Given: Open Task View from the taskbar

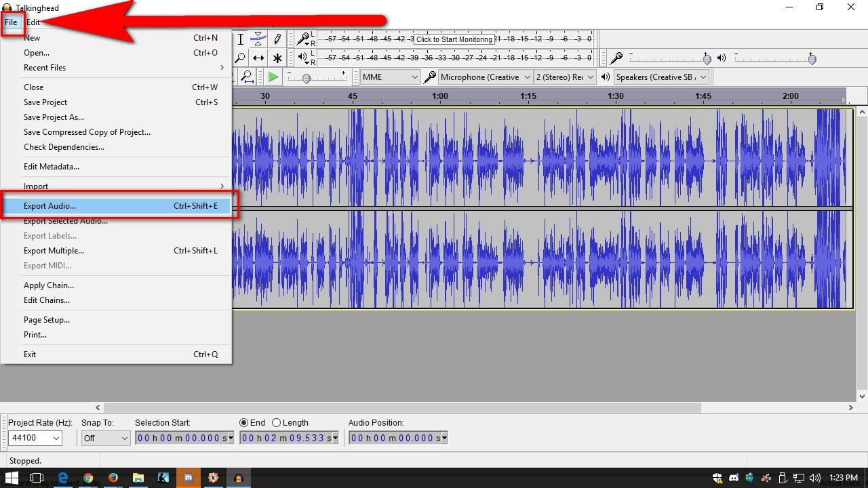Looking at the screenshot, I should [x=37, y=478].
